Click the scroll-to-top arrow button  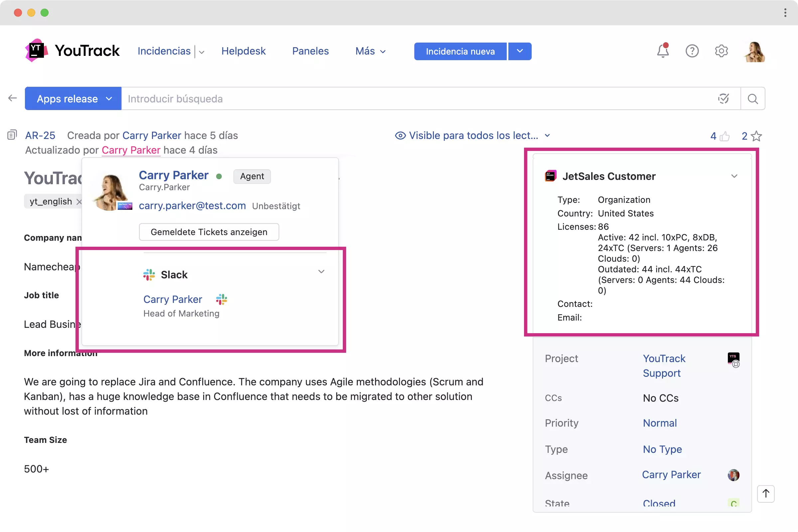click(765, 493)
